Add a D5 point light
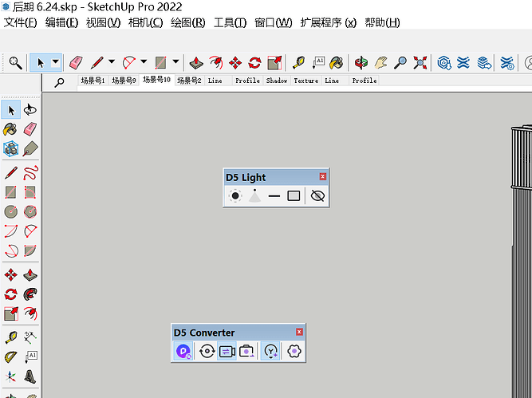 (234, 195)
